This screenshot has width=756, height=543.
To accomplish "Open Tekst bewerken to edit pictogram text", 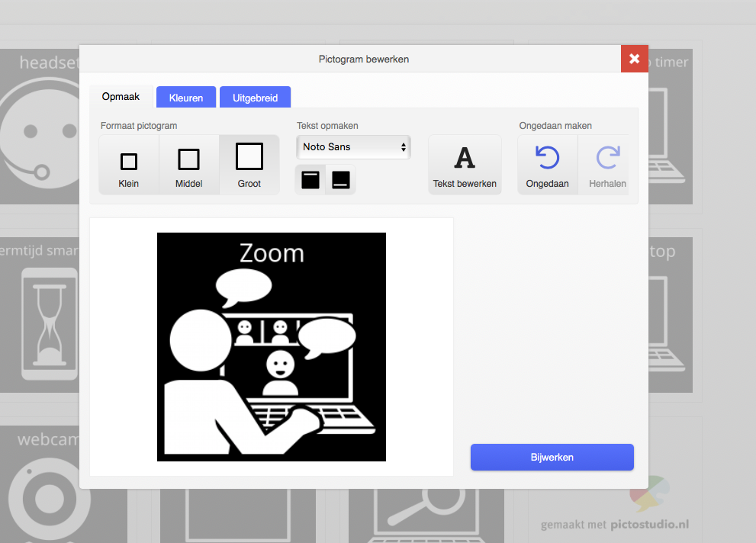I will click(465, 164).
